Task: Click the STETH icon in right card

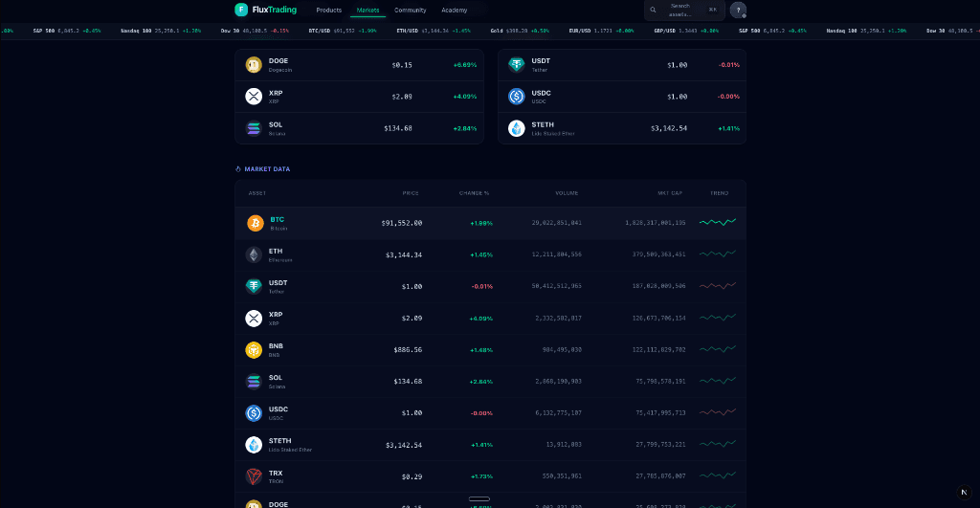Action: click(x=517, y=128)
